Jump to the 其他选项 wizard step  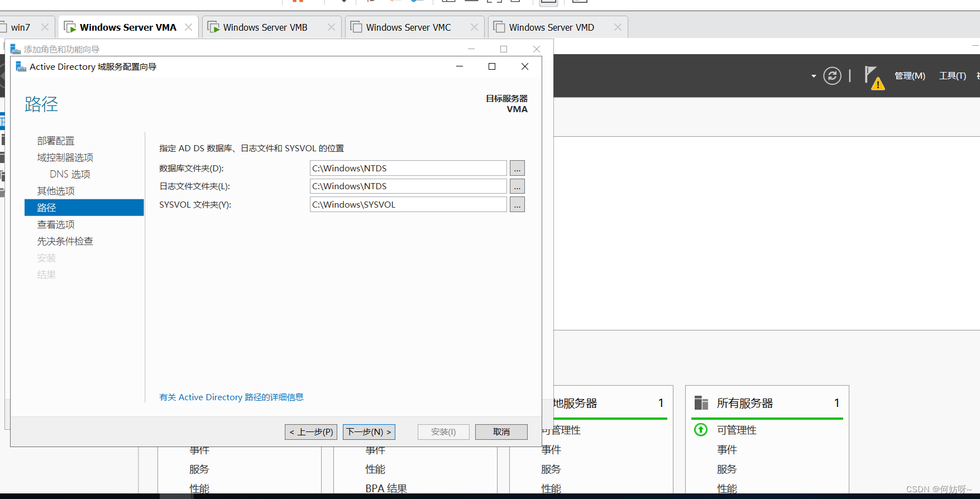56,191
